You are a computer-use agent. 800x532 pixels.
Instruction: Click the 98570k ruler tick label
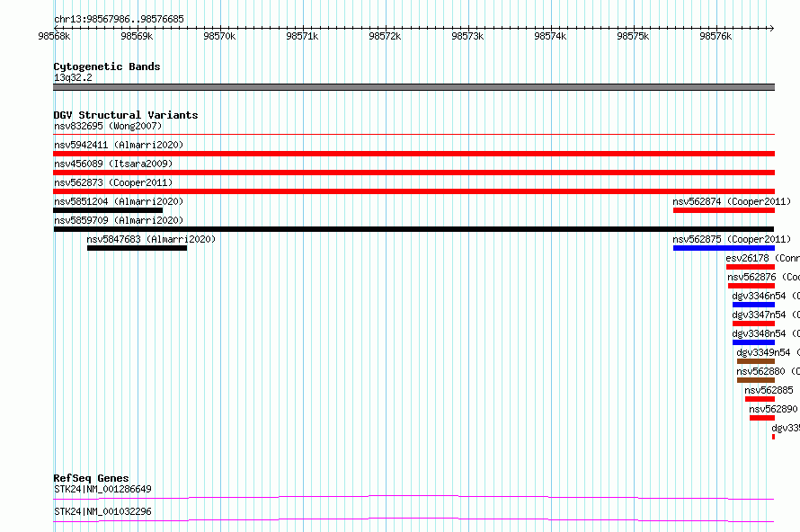[219, 36]
